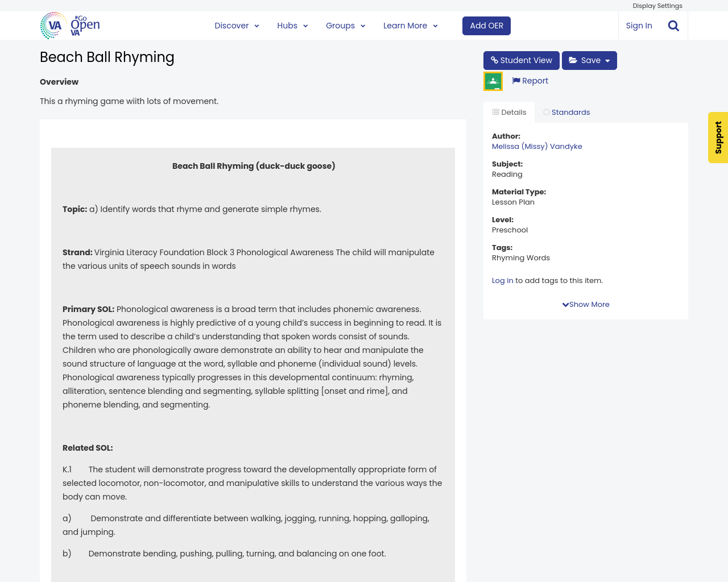Expand Show More details
This screenshot has height=582, width=728.
point(586,305)
